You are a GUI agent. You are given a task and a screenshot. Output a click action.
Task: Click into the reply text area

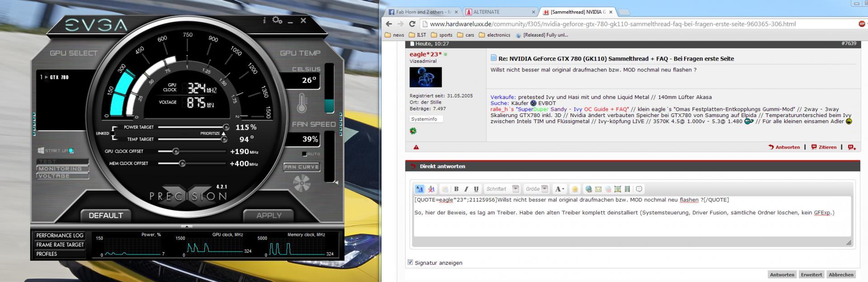(632, 217)
